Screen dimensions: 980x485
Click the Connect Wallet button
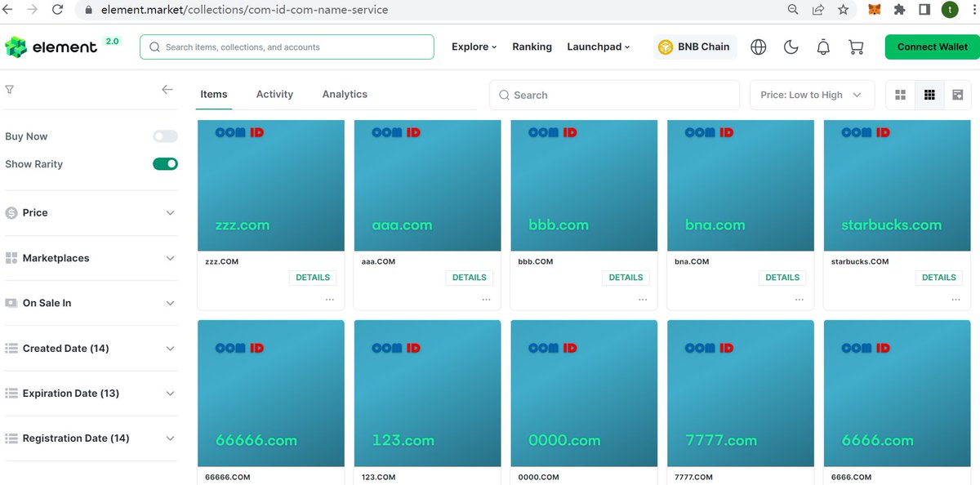click(x=932, y=47)
